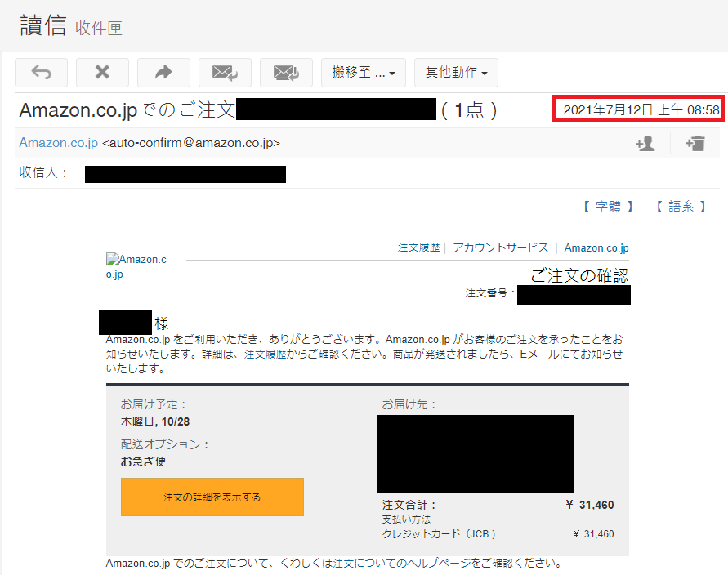Image resolution: width=728 pixels, height=575 pixels.
Task: Click the back arrow toolbar button
Action: [x=42, y=73]
